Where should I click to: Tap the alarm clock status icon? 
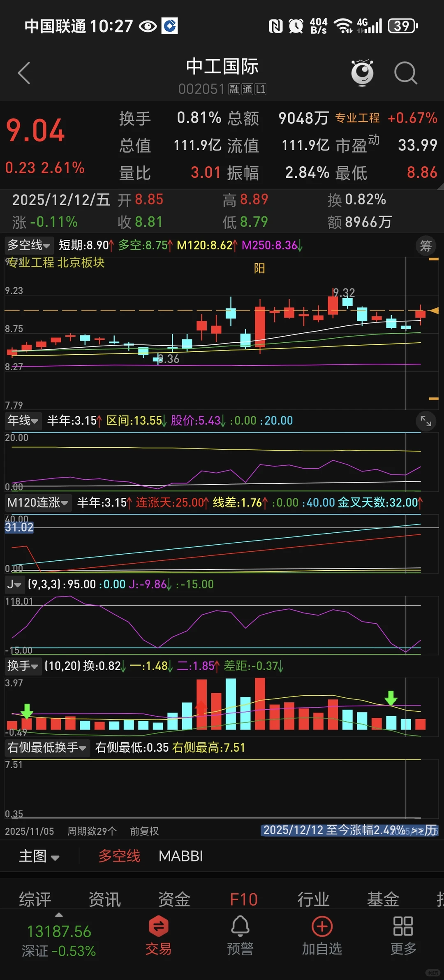(x=296, y=26)
